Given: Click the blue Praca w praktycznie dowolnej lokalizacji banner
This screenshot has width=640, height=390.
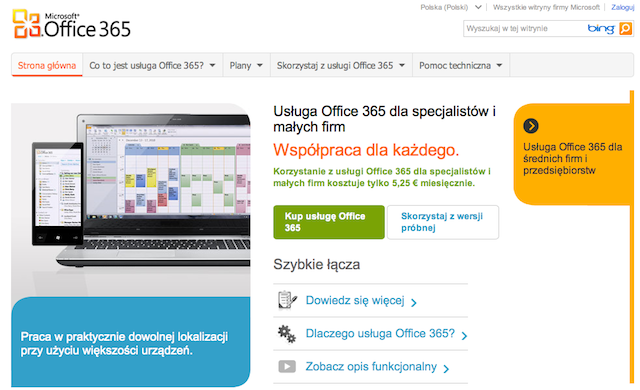Looking at the screenshot, I should coord(131,342).
